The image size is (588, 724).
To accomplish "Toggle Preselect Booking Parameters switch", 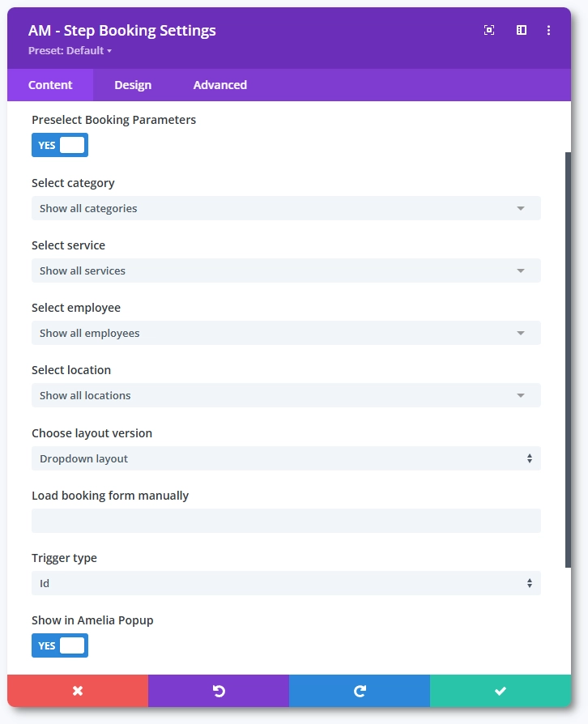I will (x=60, y=145).
